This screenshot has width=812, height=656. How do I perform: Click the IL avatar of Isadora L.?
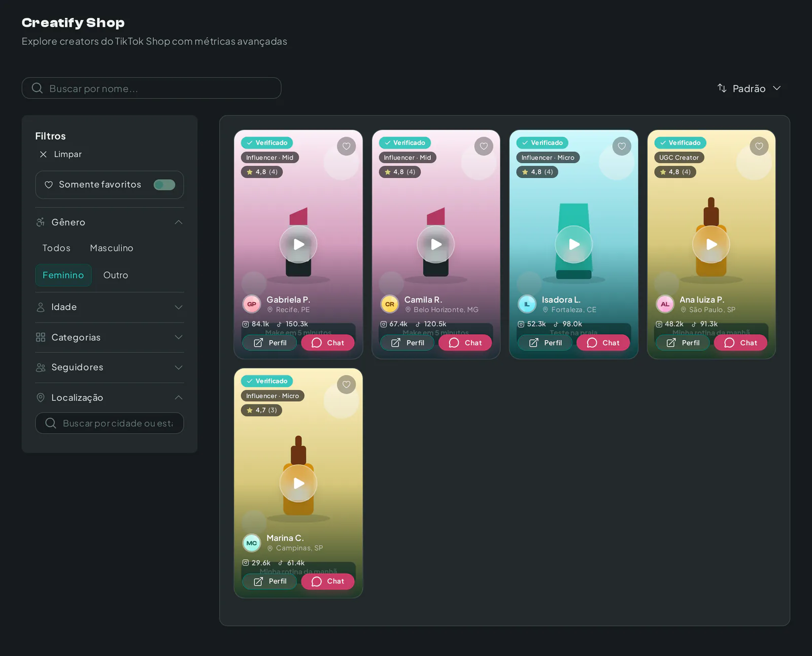pos(527,304)
